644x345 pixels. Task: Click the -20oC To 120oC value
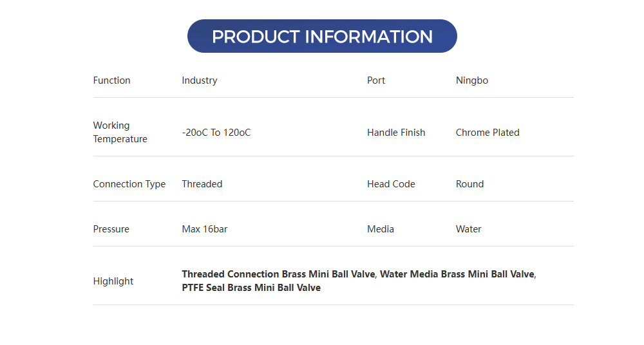click(216, 133)
